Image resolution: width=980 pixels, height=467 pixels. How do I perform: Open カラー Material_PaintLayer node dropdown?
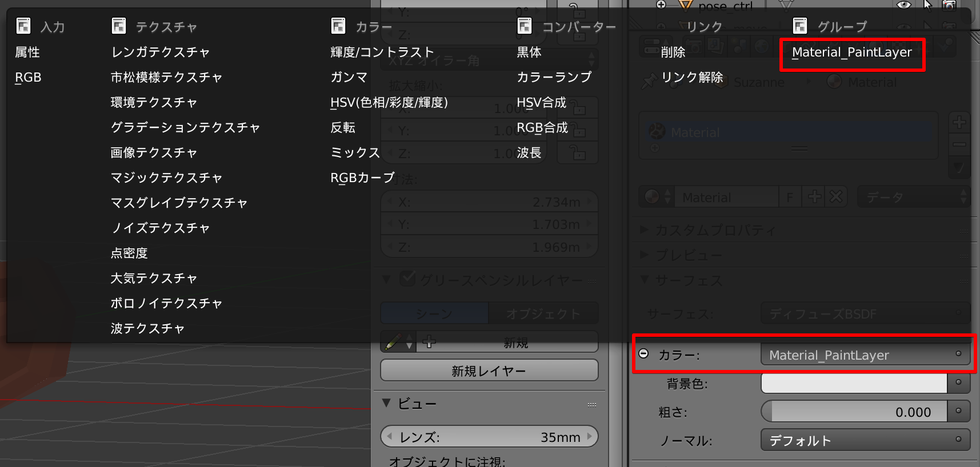[865, 355]
